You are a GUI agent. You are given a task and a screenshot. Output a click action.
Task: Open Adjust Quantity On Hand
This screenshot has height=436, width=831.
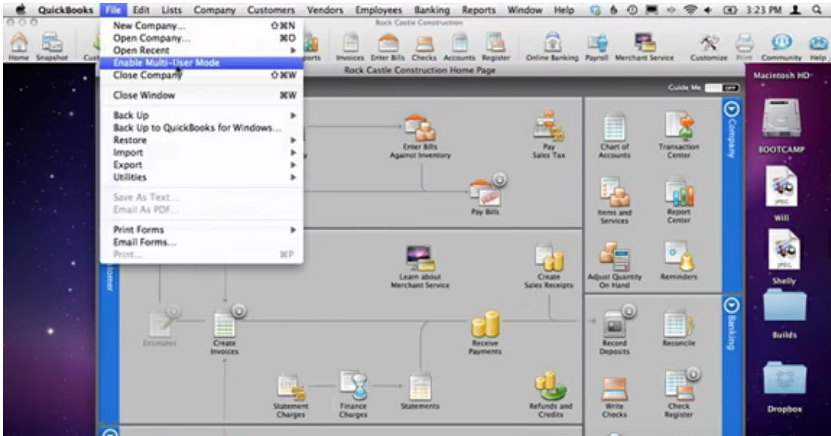614,266
